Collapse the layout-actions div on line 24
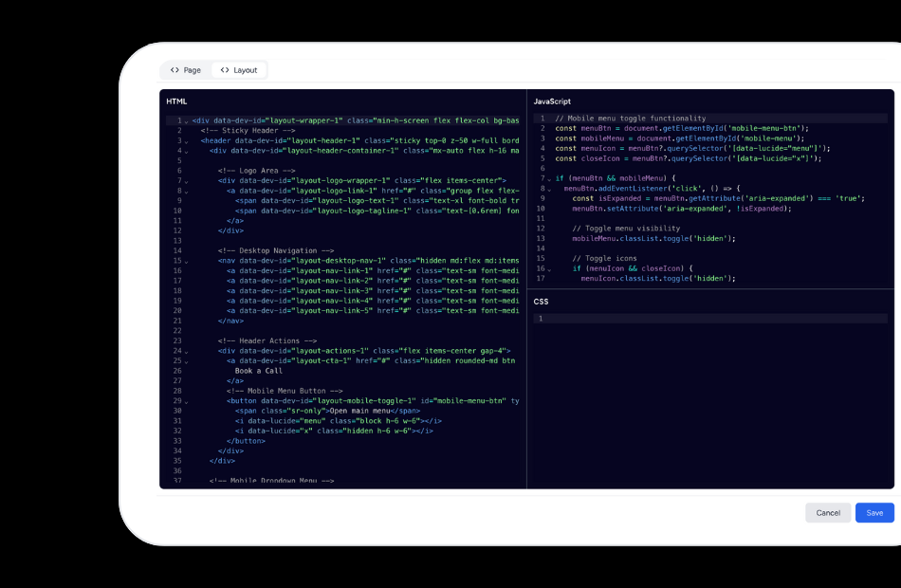901x588 pixels. (186, 350)
